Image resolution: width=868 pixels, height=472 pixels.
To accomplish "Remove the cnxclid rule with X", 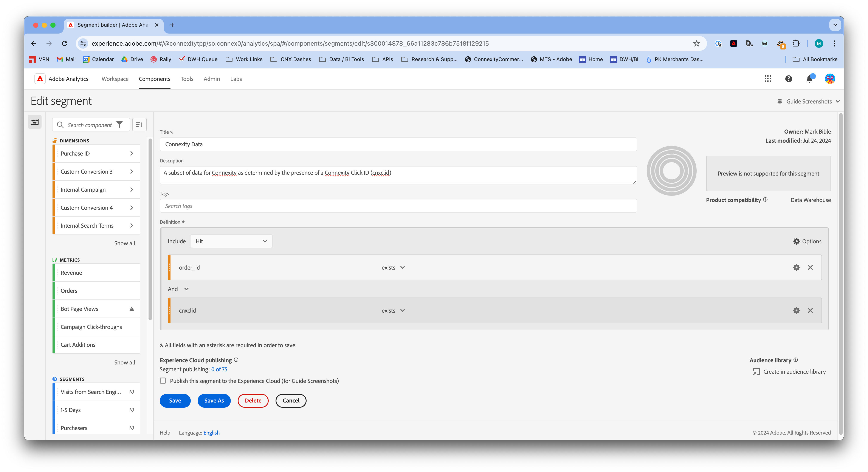I will click(x=810, y=310).
